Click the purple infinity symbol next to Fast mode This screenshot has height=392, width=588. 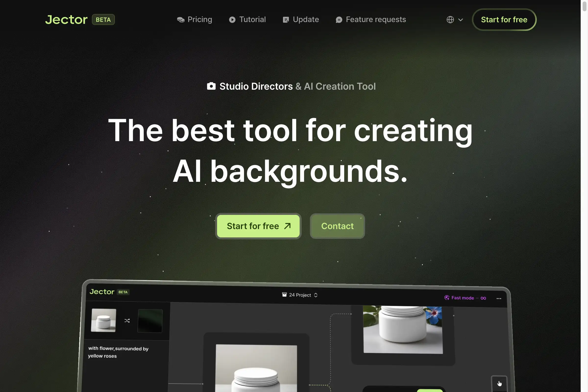tap(483, 298)
